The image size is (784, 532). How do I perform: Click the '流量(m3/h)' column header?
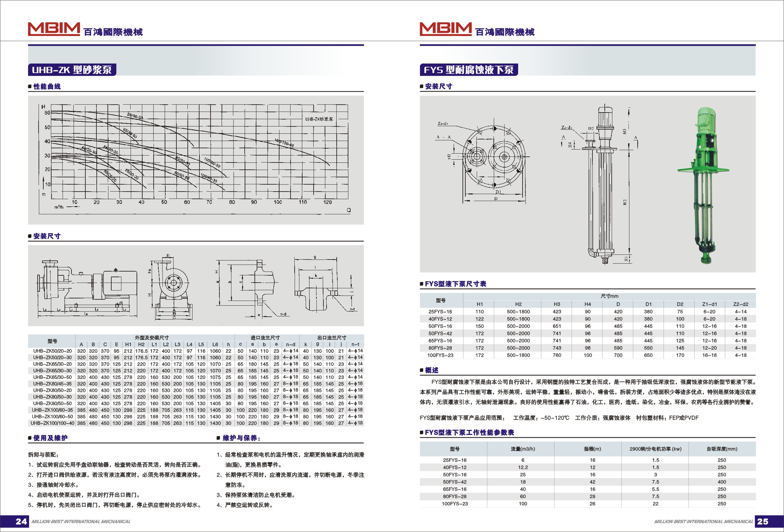coord(523,449)
